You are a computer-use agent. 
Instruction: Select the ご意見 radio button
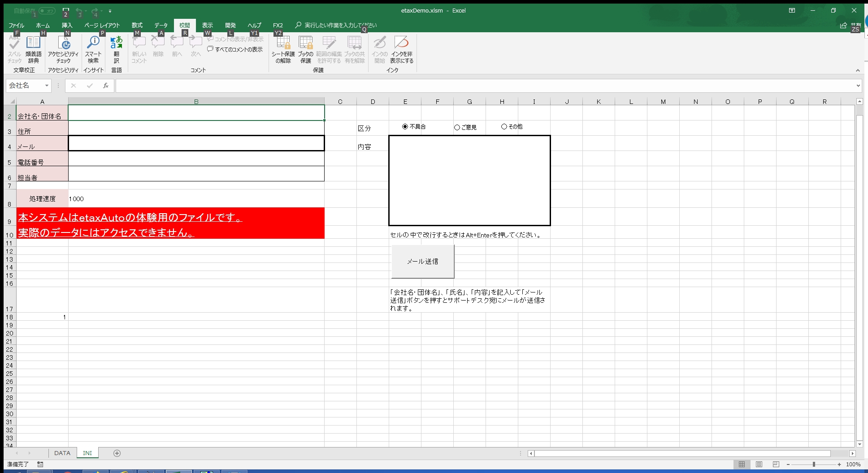[x=457, y=127]
